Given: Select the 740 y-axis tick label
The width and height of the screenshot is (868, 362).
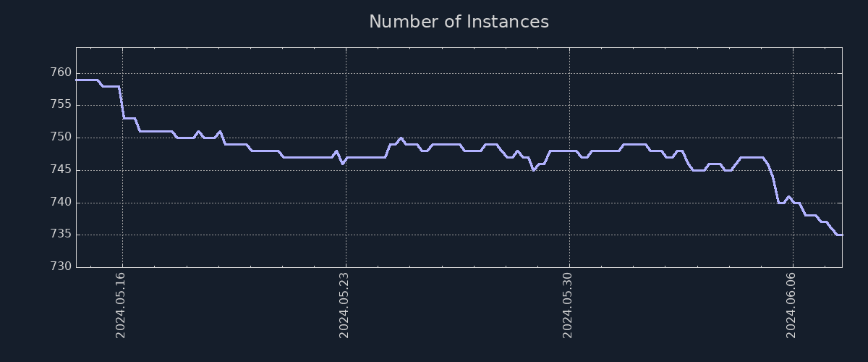Looking at the screenshot, I should [61, 203].
